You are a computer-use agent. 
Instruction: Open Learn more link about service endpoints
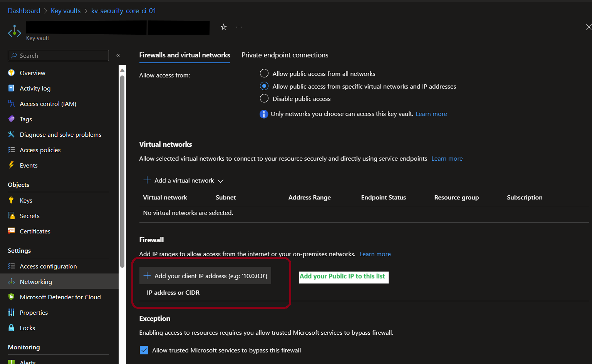[x=447, y=159]
